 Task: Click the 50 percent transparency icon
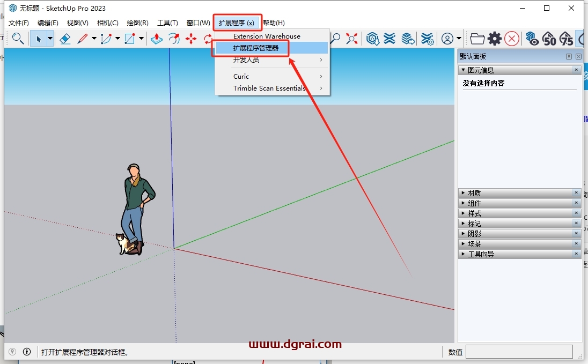[549, 39]
